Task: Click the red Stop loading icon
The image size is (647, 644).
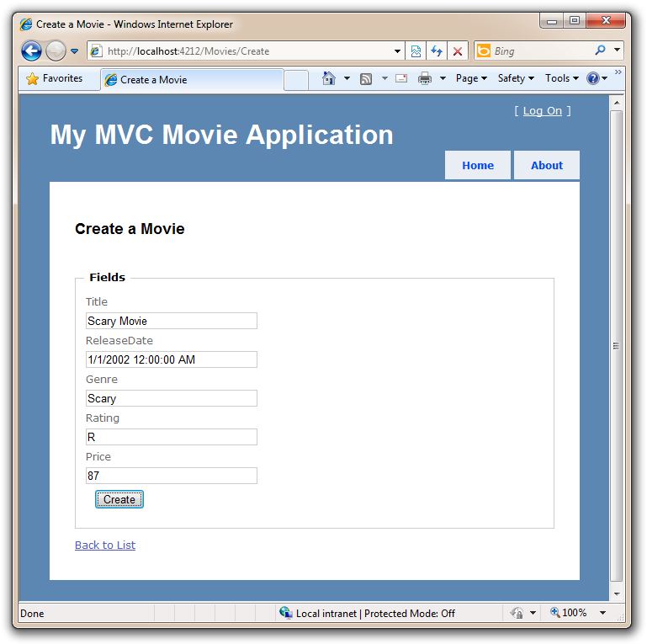Action: pyautogui.click(x=458, y=51)
